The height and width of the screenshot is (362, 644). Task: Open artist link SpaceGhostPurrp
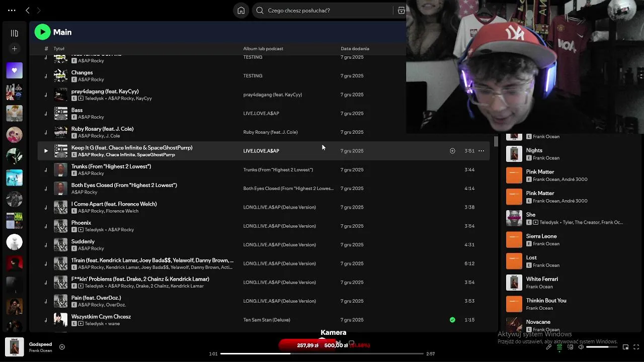[156, 155]
